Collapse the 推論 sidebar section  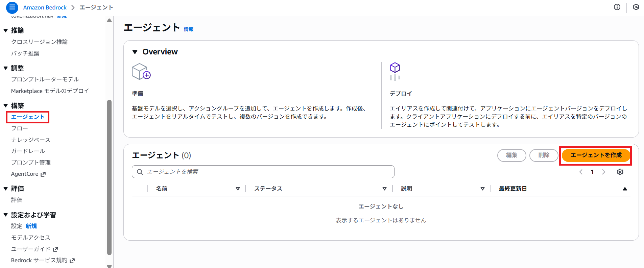coord(6,30)
